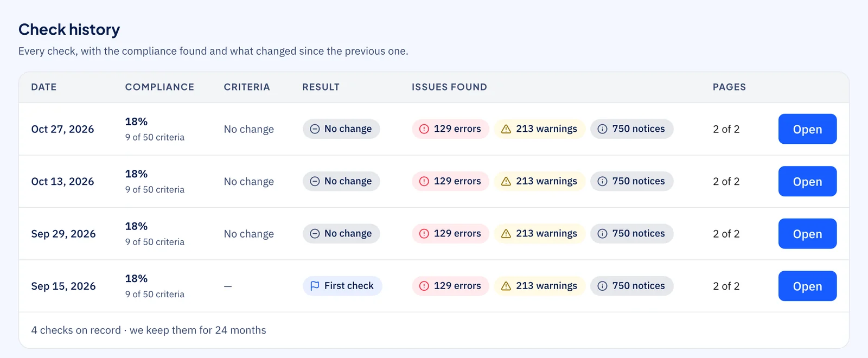This screenshot has height=358, width=868.
Task: Click warning triangle icon in Sep 15 row
Action: pyautogui.click(x=506, y=286)
